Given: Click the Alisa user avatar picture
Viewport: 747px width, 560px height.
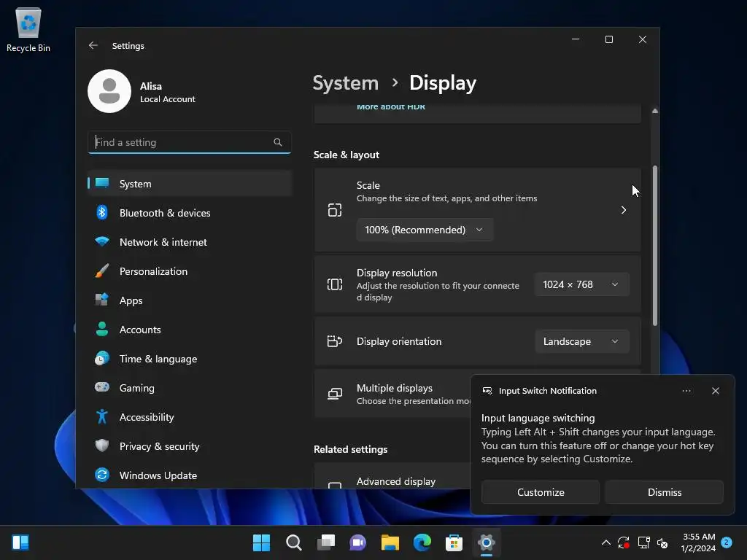Looking at the screenshot, I should pyautogui.click(x=109, y=91).
